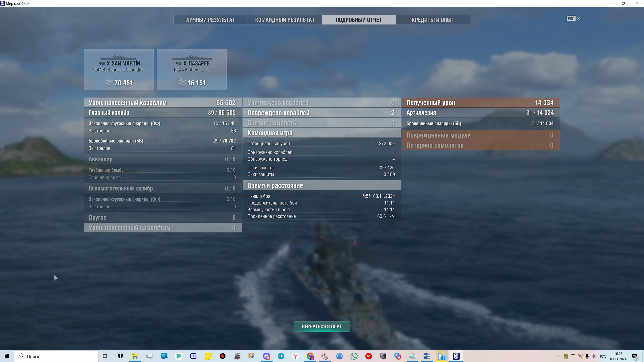The height and width of the screenshot is (362, 644).
Task: Click the 'Артиллерия' 31 / 14 034 row
Action: [x=480, y=113]
